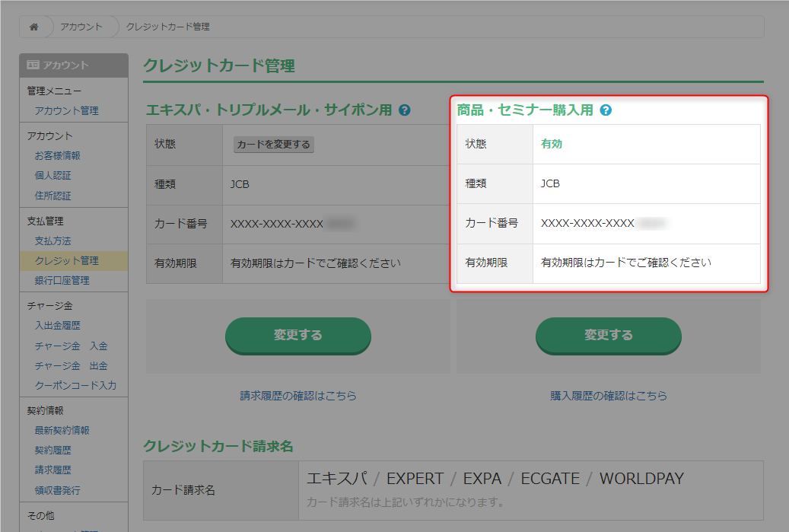Select 支払方法 in sidebar
The image size is (789, 532).
pyautogui.click(x=52, y=241)
